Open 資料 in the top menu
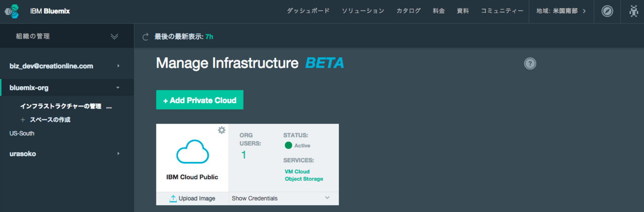 pyautogui.click(x=463, y=11)
